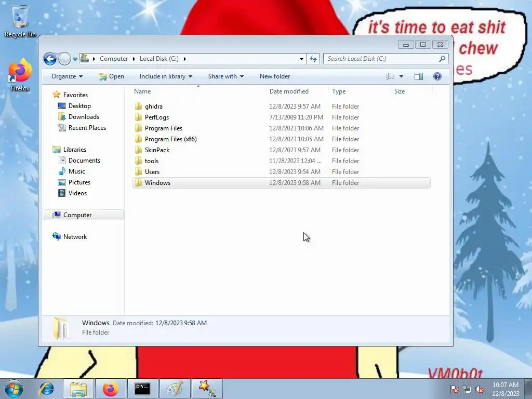
Task: Open the Include in library menu
Action: point(166,76)
